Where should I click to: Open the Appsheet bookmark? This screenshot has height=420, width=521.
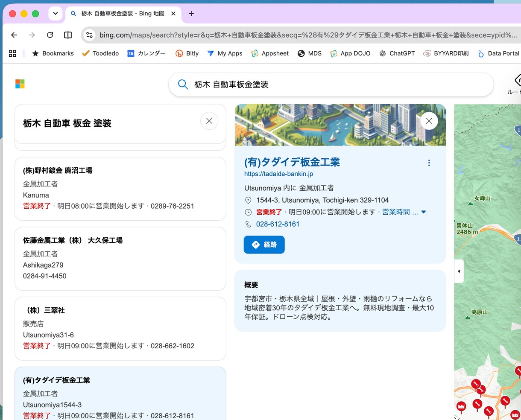click(270, 53)
